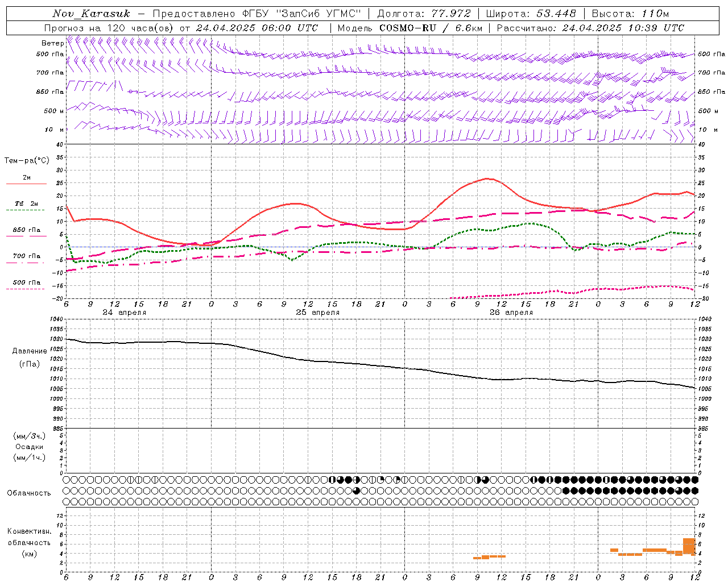Click the 'Облачность' cloud cover row label

point(29,493)
